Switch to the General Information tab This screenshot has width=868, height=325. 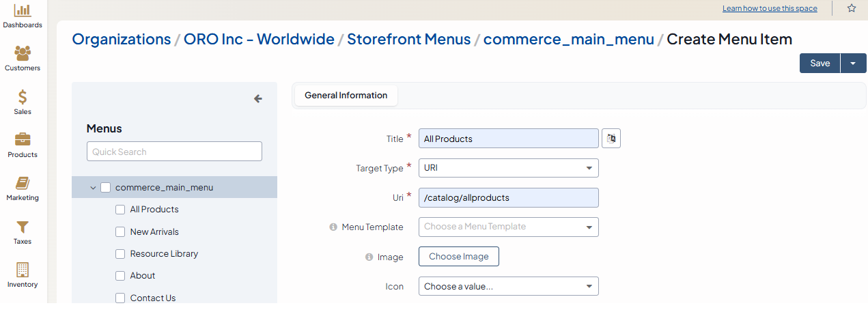tap(346, 96)
